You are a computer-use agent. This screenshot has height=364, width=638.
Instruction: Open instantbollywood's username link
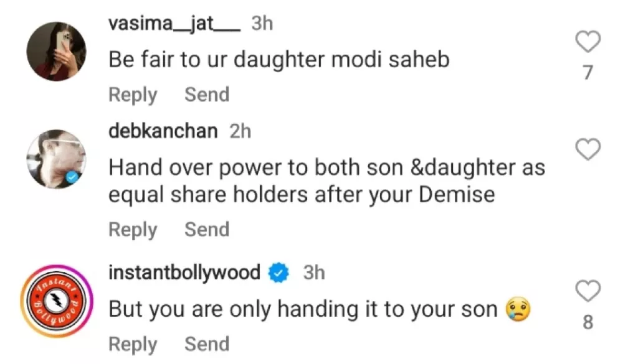[x=184, y=272]
